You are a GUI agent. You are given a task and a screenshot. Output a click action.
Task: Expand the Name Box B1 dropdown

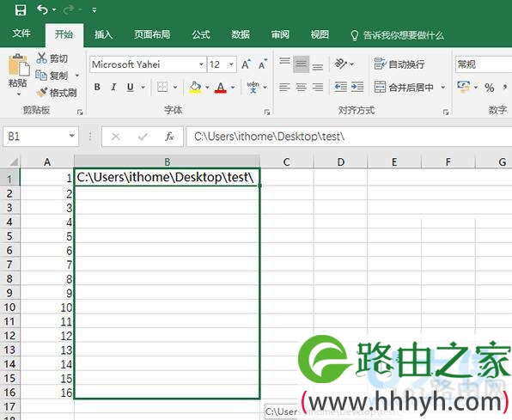click(x=72, y=136)
